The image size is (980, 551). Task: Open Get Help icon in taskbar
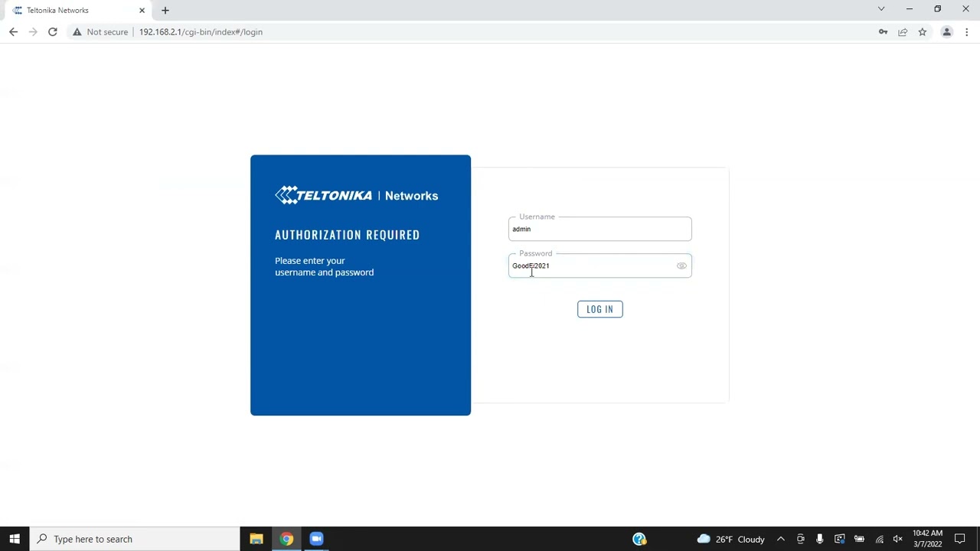(639, 539)
